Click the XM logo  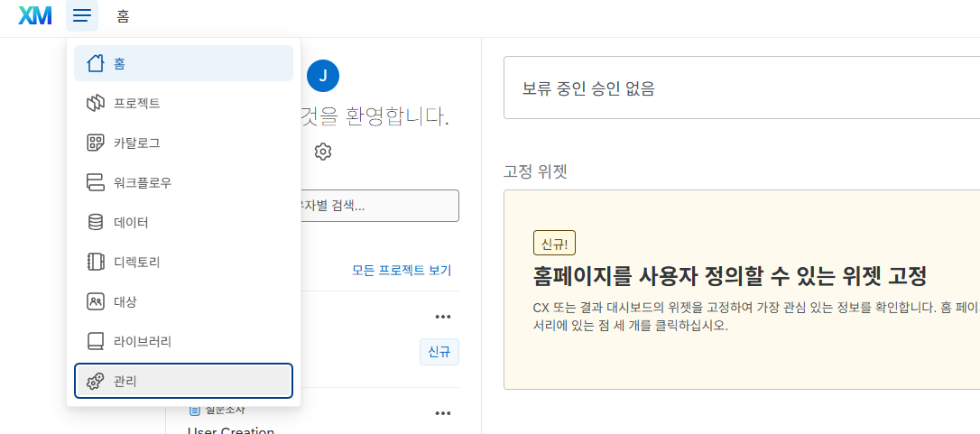tap(35, 15)
